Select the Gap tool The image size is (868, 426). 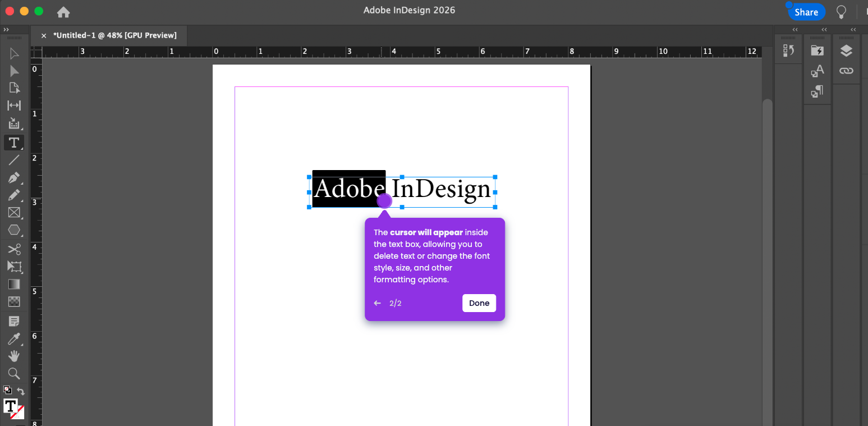coord(14,106)
